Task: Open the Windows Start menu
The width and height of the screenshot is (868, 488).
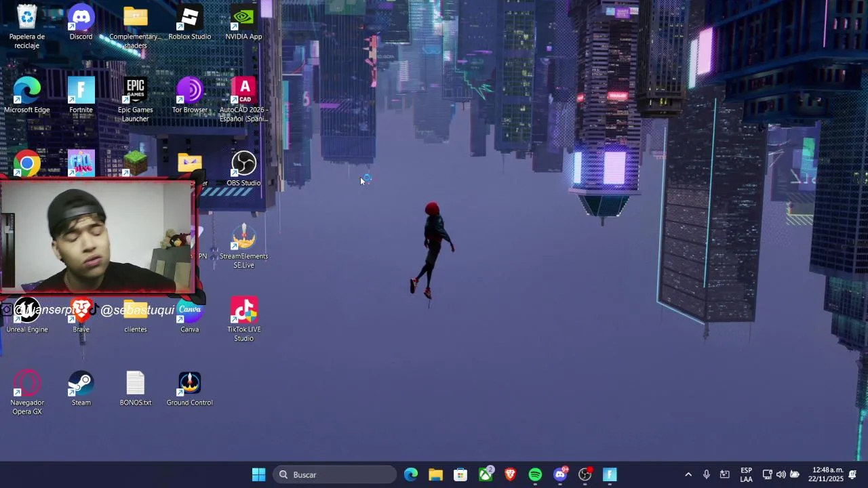Action: (258, 474)
